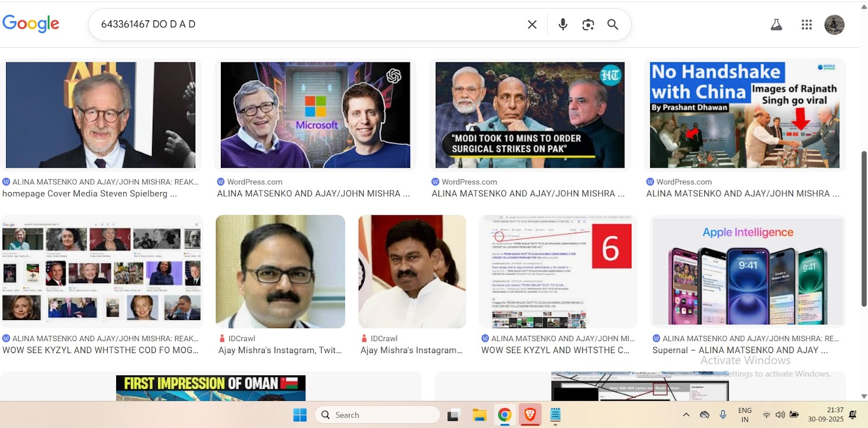Click the Google logo
Screen dimensions: 868x428
pyautogui.click(x=31, y=24)
